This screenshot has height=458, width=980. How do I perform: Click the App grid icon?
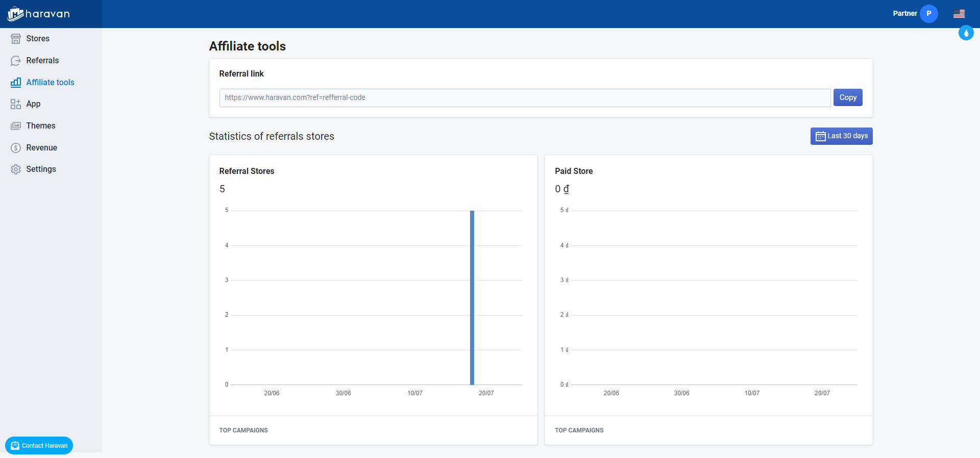pos(16,104)
